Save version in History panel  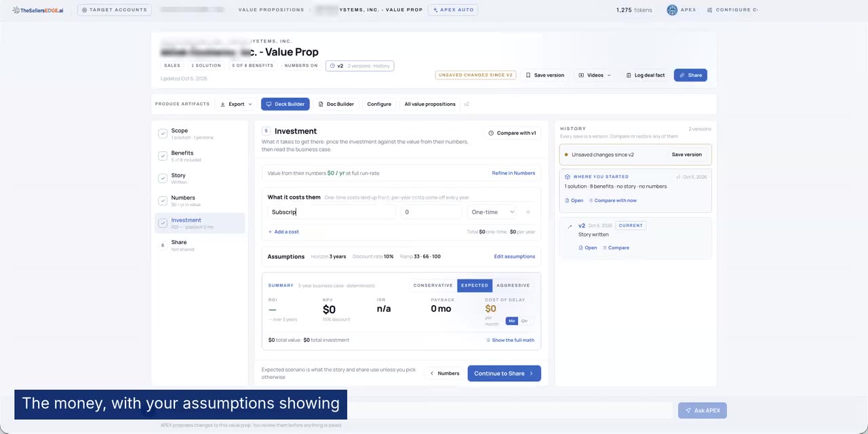686,155
